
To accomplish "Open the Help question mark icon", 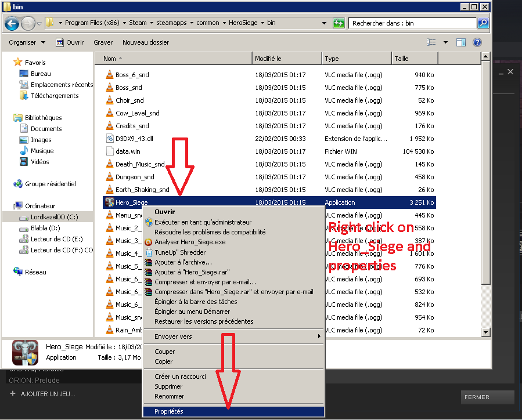I will 477,42.
